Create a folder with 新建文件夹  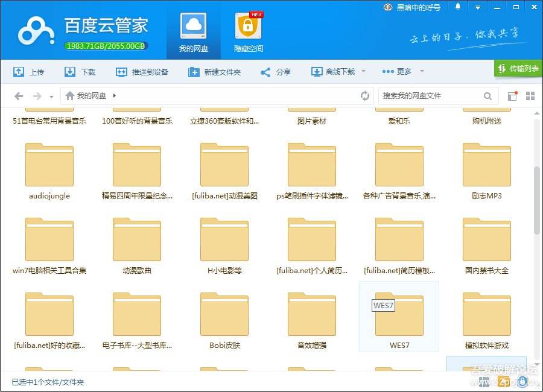214,72
